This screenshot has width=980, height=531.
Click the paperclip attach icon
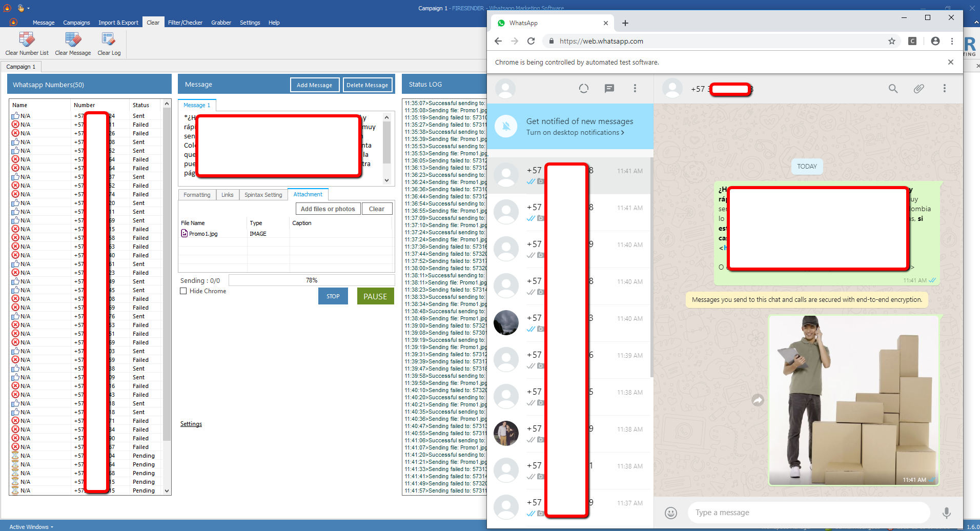pyautogui.click(x=918, y=89)
